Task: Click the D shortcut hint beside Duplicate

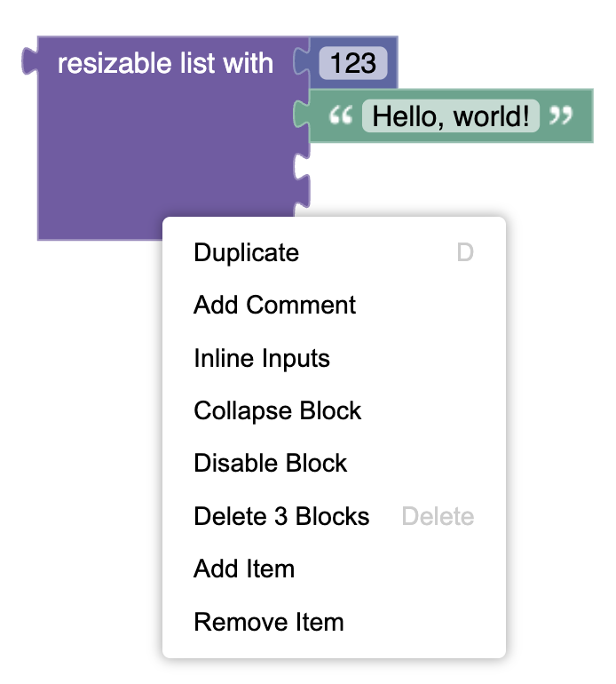Action: pos(465,252)
